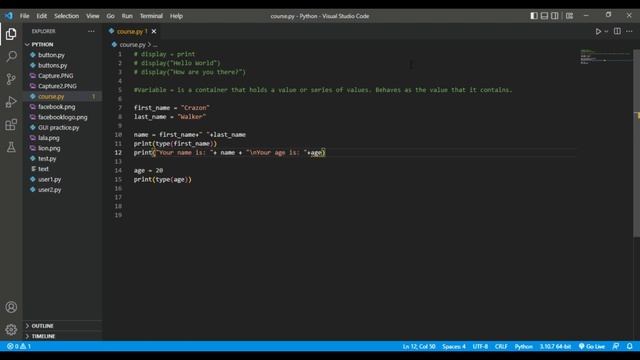Open the Run menu

[127, 16]
